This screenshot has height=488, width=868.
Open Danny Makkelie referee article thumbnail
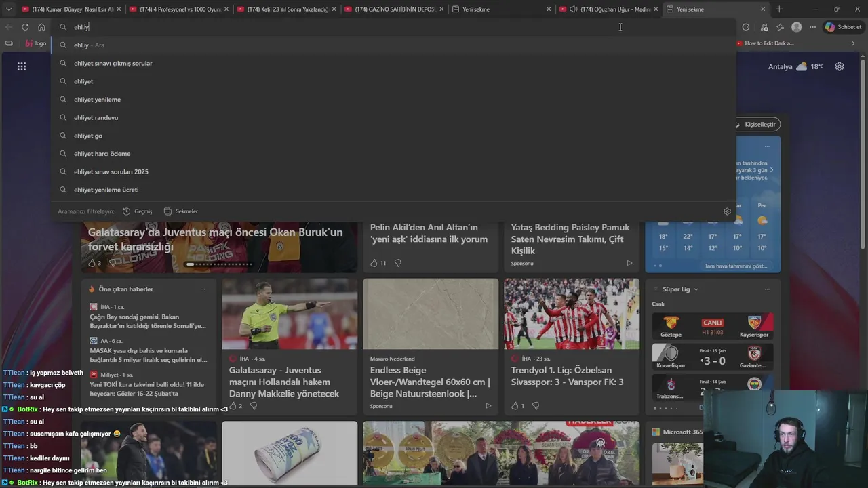tap(290, 314)
